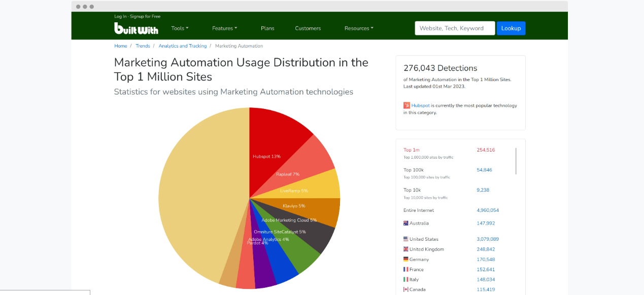Click the United States flag icon
Screen dimensions: 644x295
click(x=406, y=239)
